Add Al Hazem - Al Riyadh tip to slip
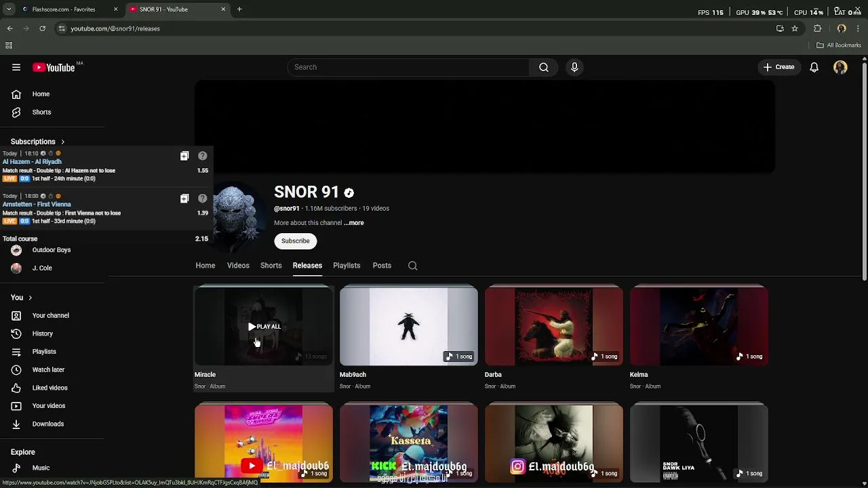 184,156
